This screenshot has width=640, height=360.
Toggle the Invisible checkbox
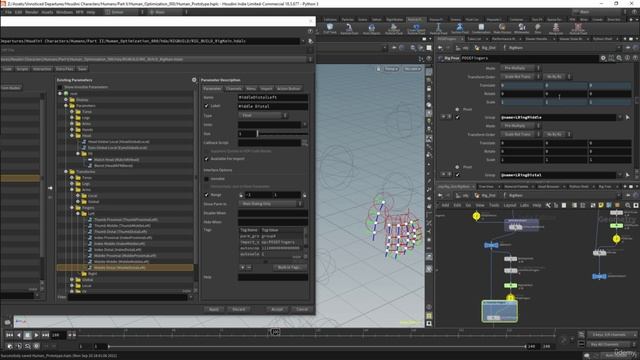207,179
